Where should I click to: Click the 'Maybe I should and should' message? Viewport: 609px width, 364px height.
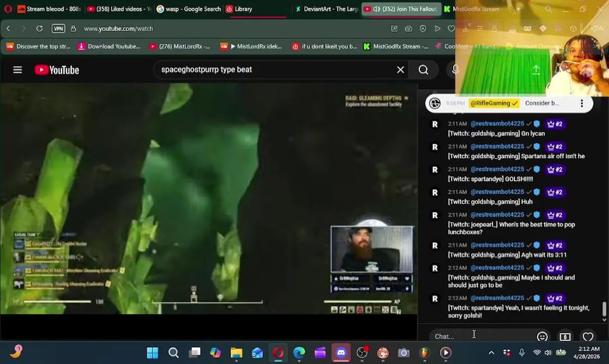(511, 281)
